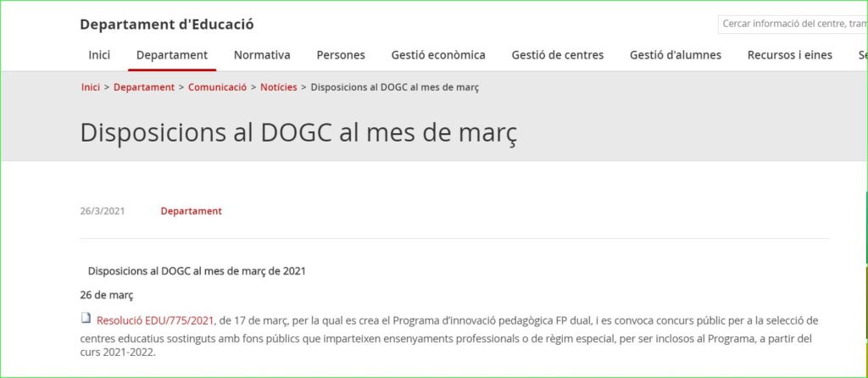
Task: Open the Resolució EDU/775/2021 link
Action: click(155, 320)
